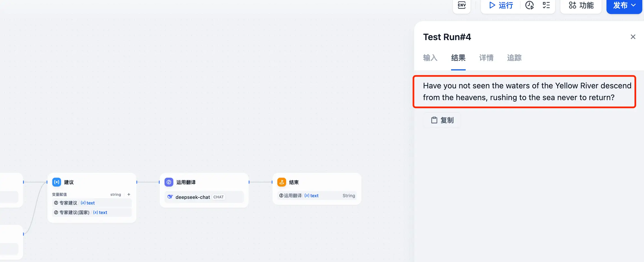This screenshot has height=262, width=644.
Task: Click the Test Run#4 panel title
Action: coord(447,37)
